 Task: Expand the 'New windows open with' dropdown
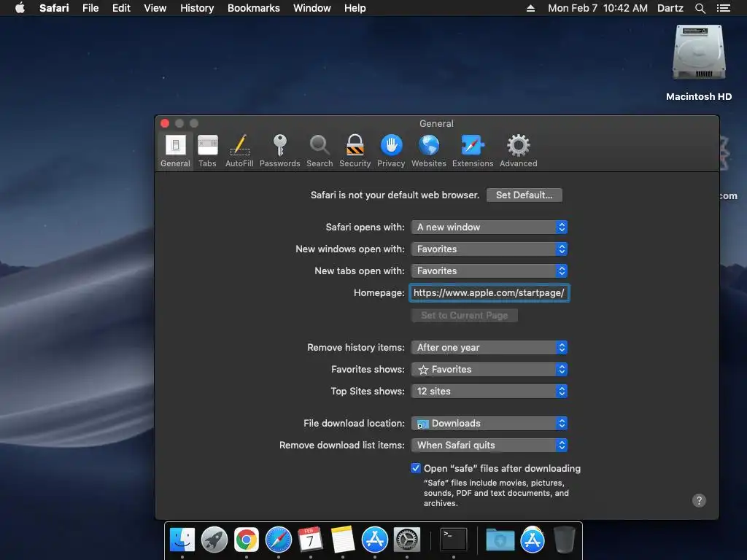[489, 249]
